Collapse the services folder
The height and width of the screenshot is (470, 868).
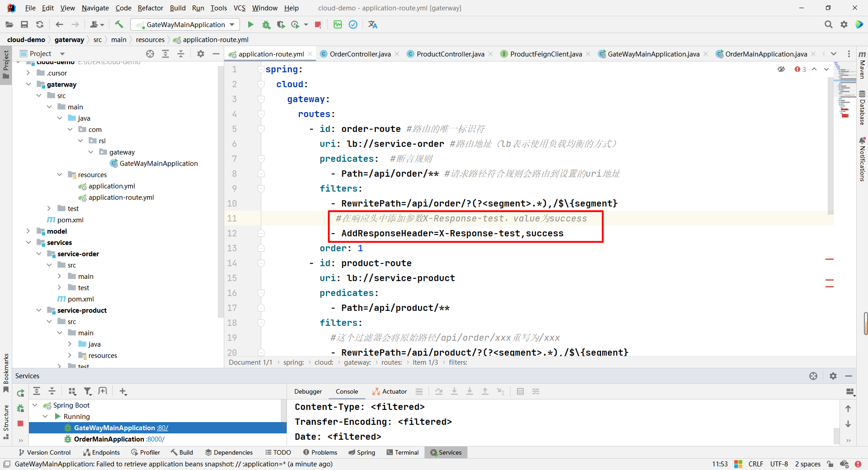[28, 243]
